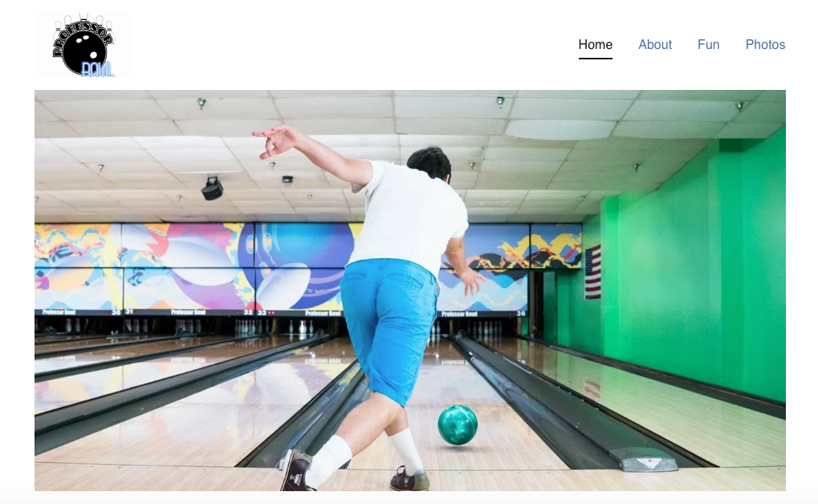Click the bowler's dark-haired head
Image resolution: width=818 pixels, height=504 pixels.
[x=429, y=163]
